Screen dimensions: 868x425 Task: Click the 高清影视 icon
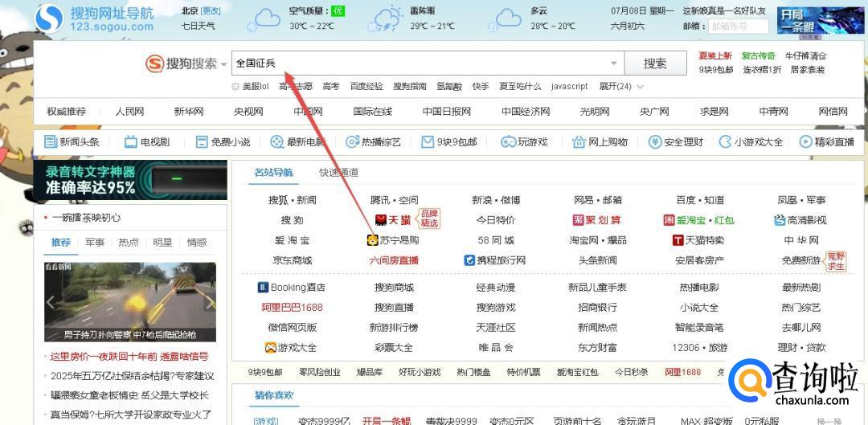[x=780, y=220]
